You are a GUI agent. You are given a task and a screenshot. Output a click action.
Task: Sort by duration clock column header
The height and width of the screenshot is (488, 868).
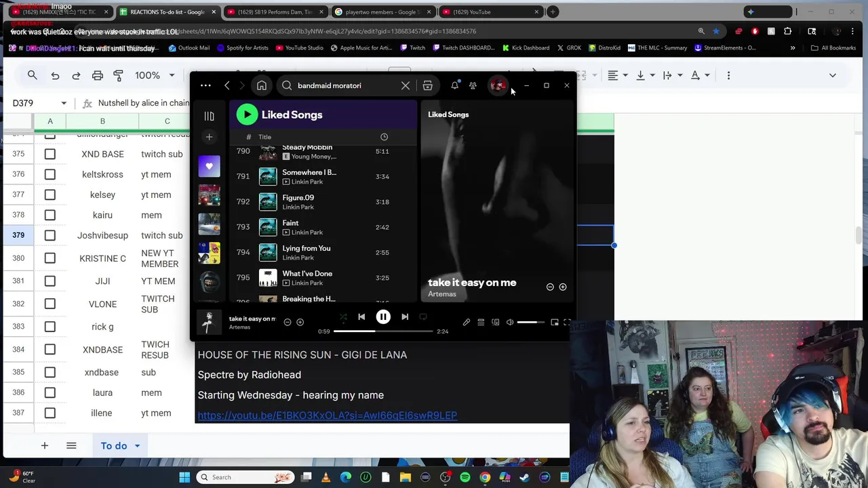[x=384, y=137]
